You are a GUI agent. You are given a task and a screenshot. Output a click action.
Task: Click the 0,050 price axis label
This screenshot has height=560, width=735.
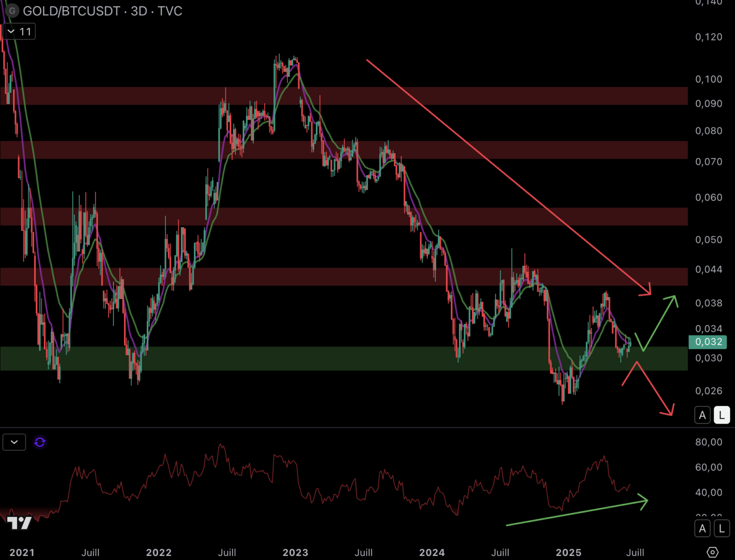pos(709,240)
